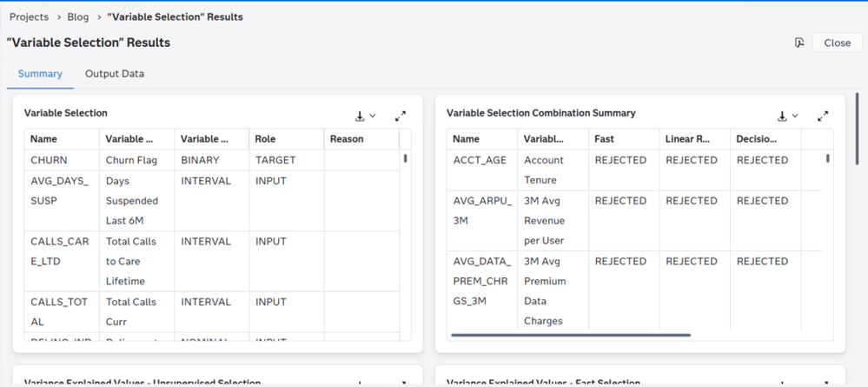Select the CHURN row name cell
Image resolution: width=868 pixels, height=387 pixels.
point(62,160)
